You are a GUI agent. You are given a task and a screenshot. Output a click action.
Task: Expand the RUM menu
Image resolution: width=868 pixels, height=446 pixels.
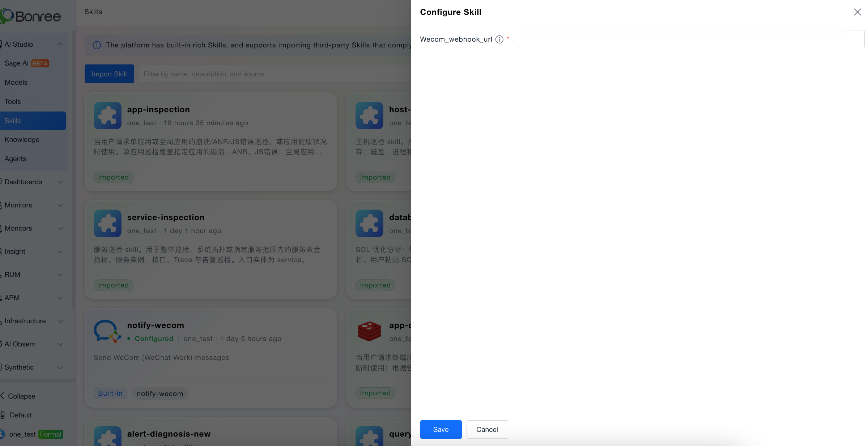pyautogui.click(x=60, y=275)
